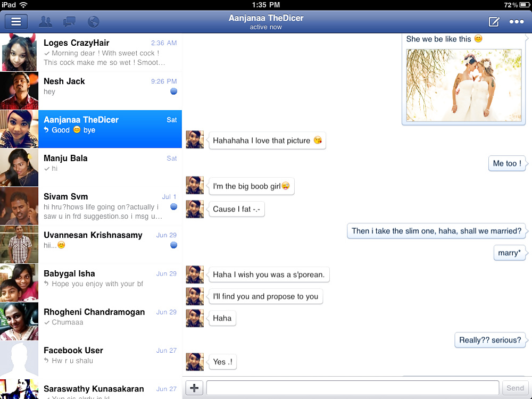Open the three-dot more options menu

pyautogui.click(x=517, y=22)
